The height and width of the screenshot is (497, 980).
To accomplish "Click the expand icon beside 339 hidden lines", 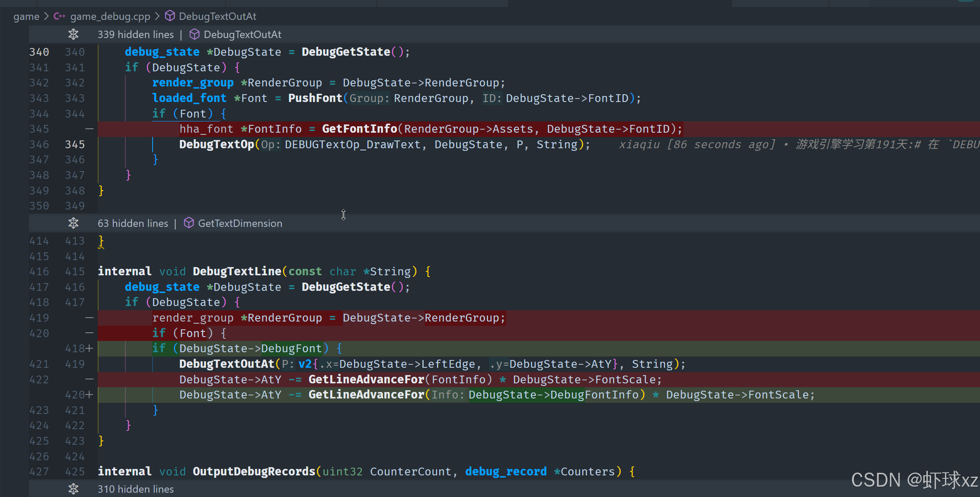I will point(73,34).
